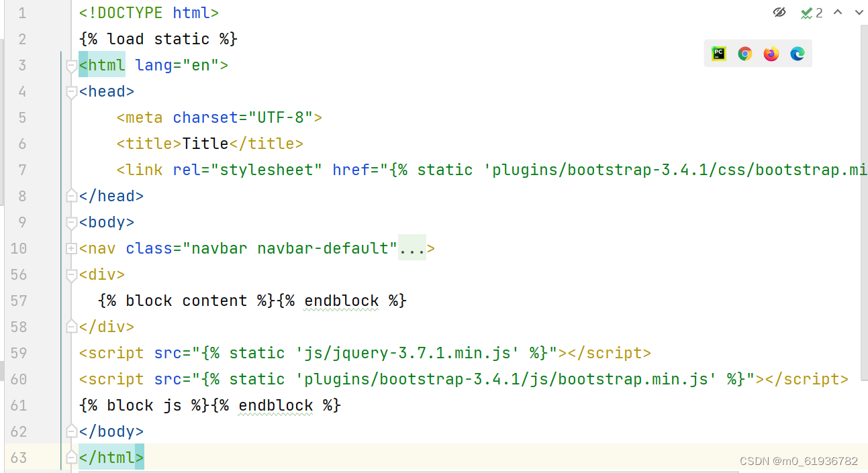The width and height of the screenshot is (868, 473).
Task: Expand the folded '...' ellipsis in nav tag
Action: (412, 248)
